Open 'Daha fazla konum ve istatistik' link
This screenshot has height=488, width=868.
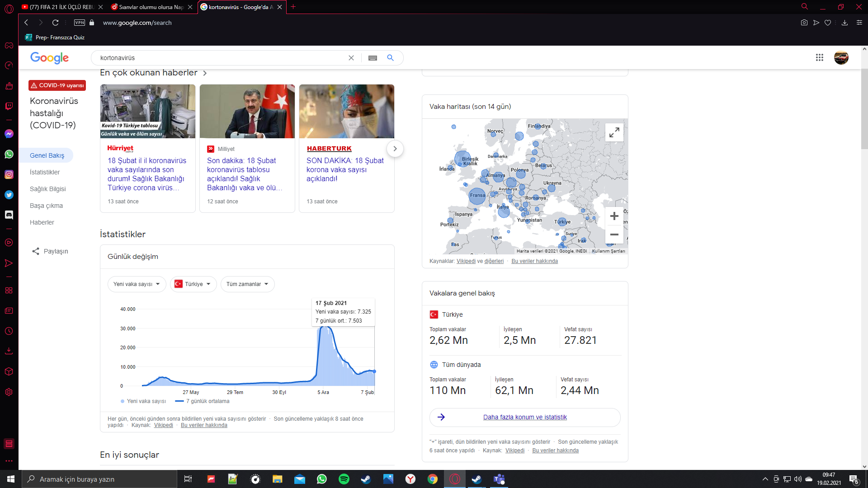[x=524, y=417]
